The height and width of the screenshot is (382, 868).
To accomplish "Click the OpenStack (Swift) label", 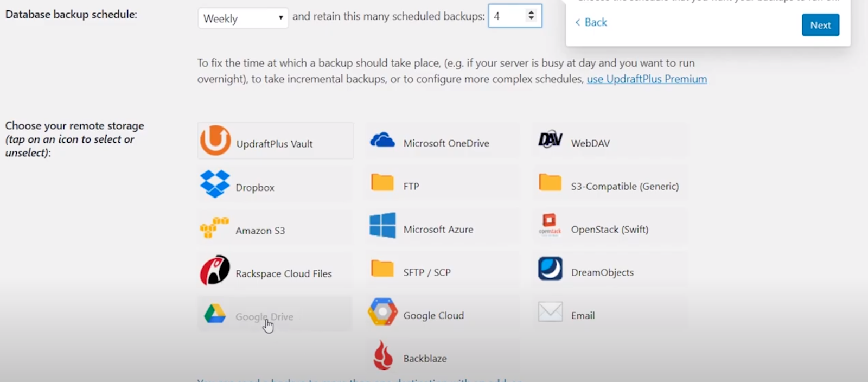I will (610, 230).
